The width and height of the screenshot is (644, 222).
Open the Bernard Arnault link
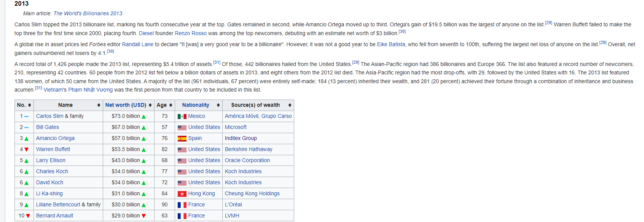coord(55,216)
